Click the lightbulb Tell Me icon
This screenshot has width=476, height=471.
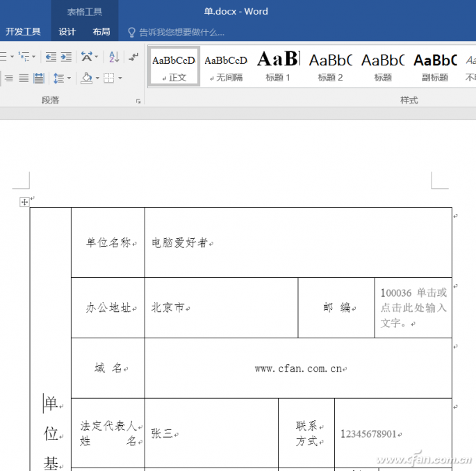131,32
